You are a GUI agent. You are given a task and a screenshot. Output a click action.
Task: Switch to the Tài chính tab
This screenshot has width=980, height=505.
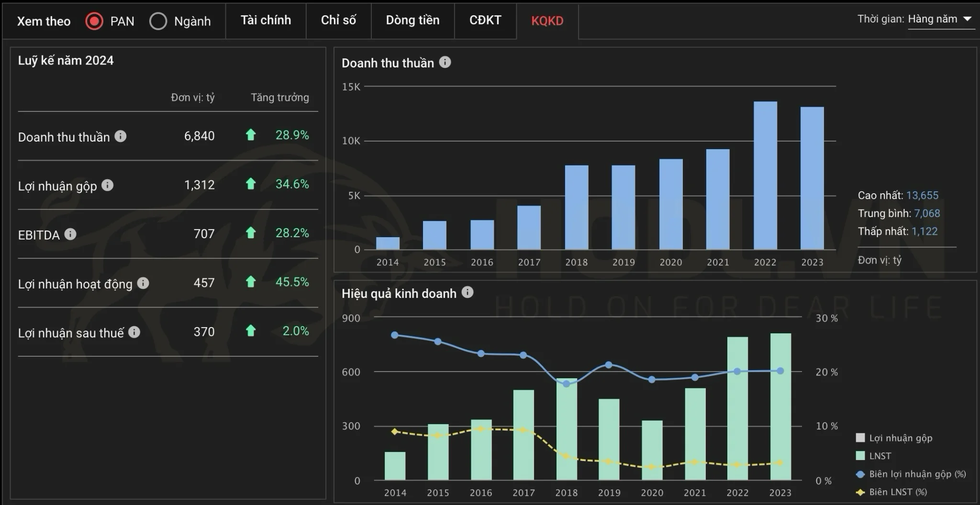click(266, 20)
